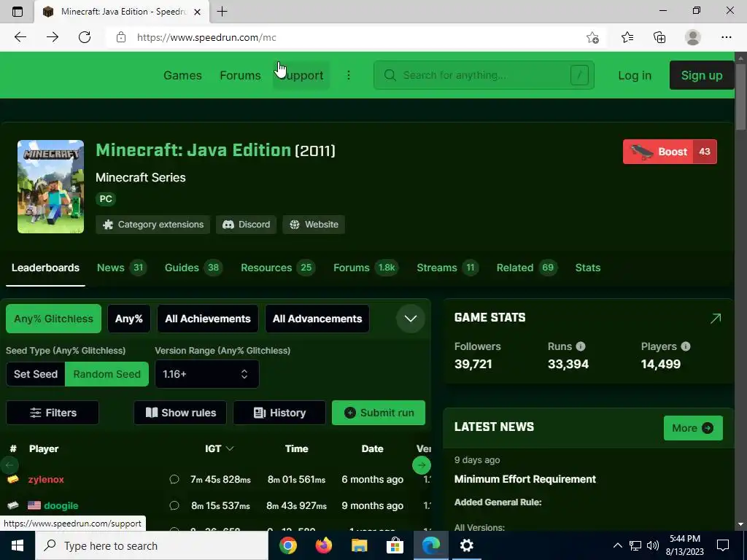Open the game's Website link
The image size is (747, 560).
coord(314,225)
